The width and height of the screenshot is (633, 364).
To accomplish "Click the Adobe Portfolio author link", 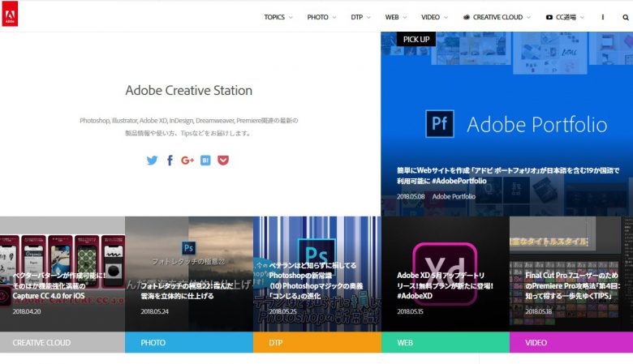I will coord(454,196).
